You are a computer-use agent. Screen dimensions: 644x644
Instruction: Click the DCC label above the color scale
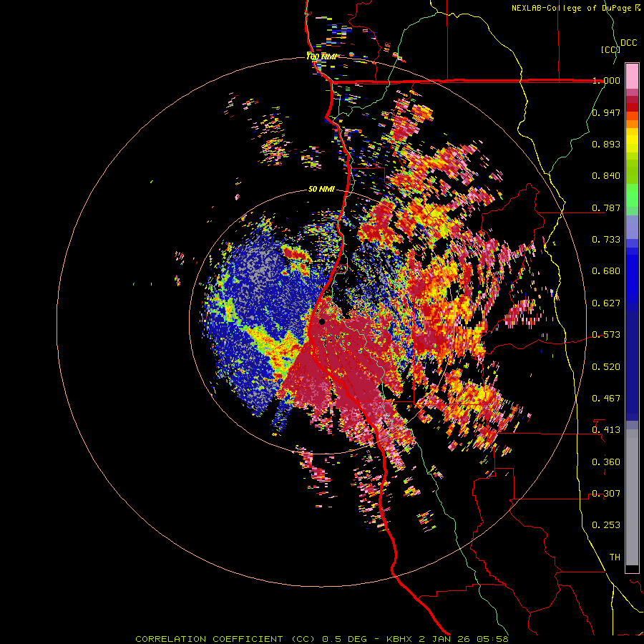[628, 42]
